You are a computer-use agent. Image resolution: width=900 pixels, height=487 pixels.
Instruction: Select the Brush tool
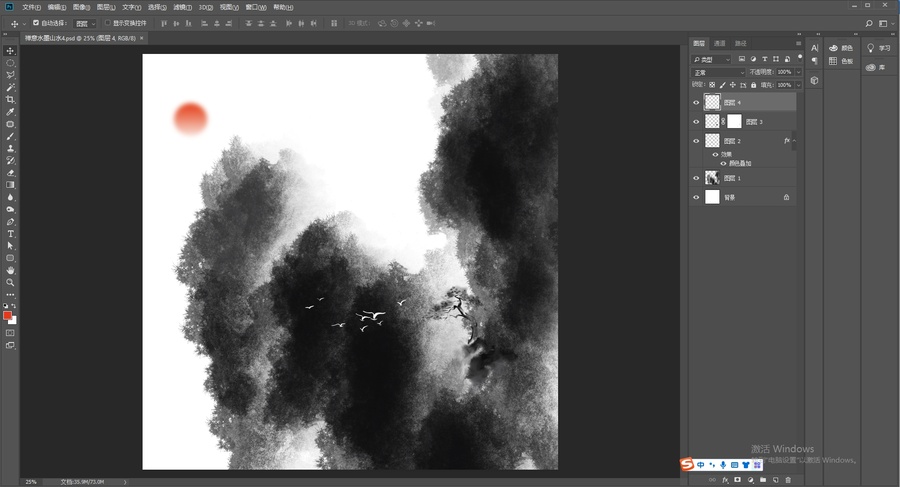10,136
